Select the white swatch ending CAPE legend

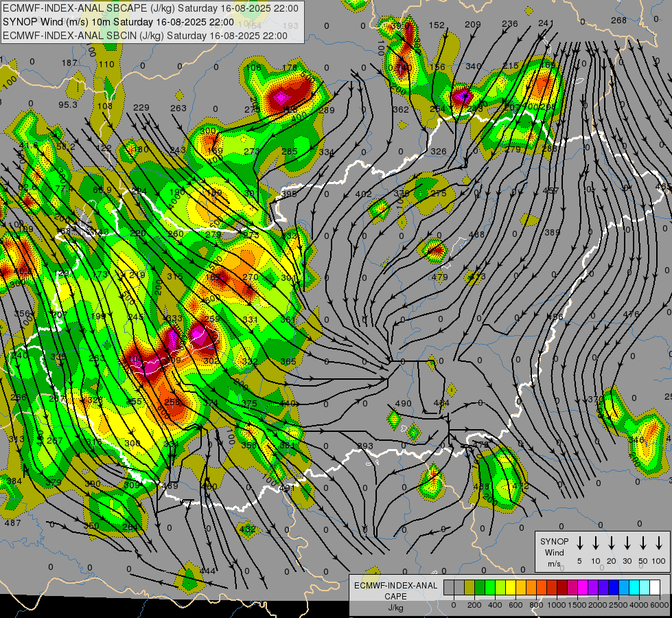[654, 587]
